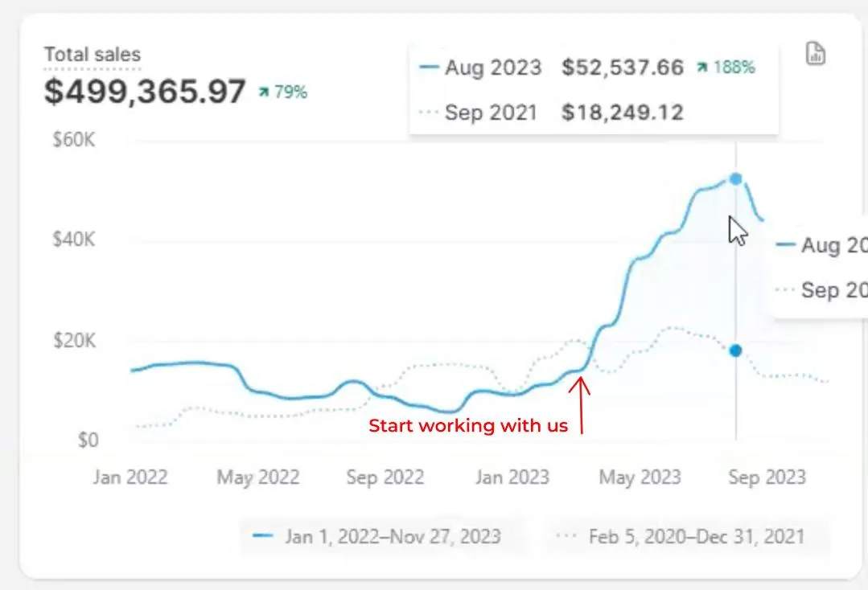Click the Sep 2023 axis label
Screen dimensions: 868x590
click(767, 477)
